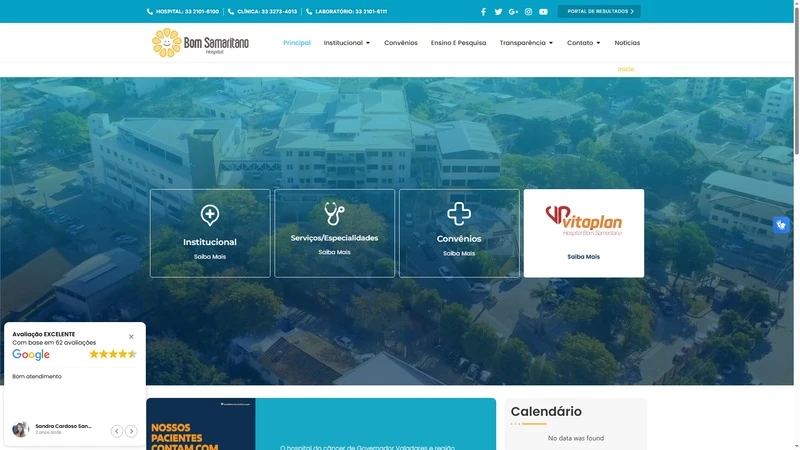Screen dimensions: 800x450
Task: Click the Convênios card title
Action: point(459,239)
